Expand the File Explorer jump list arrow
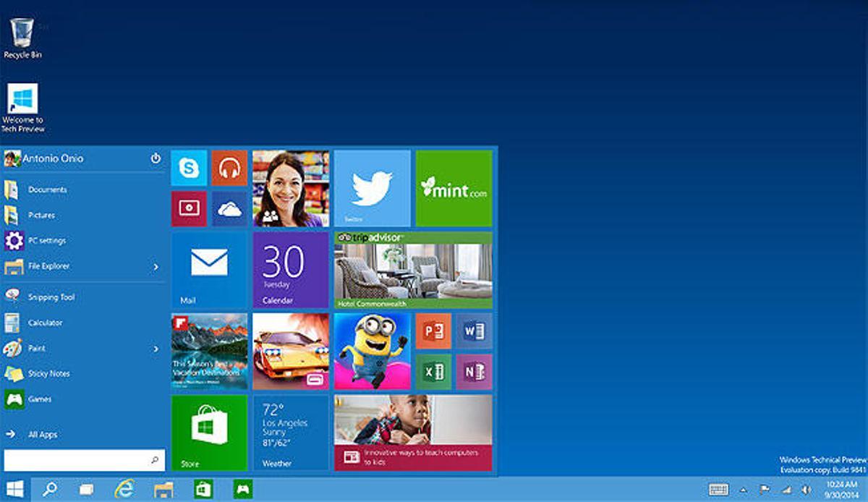 [x=156, y=267]
